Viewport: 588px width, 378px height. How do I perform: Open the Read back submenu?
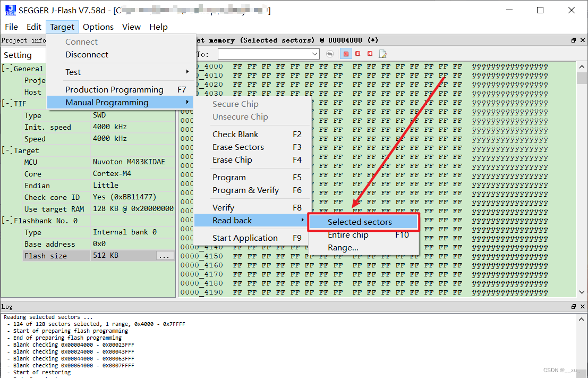(251, 220)
